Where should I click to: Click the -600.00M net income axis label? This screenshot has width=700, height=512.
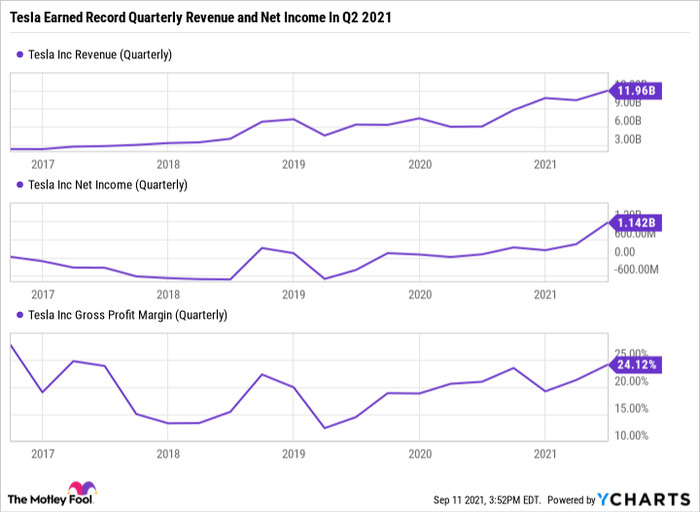click(x=636, y=270)
